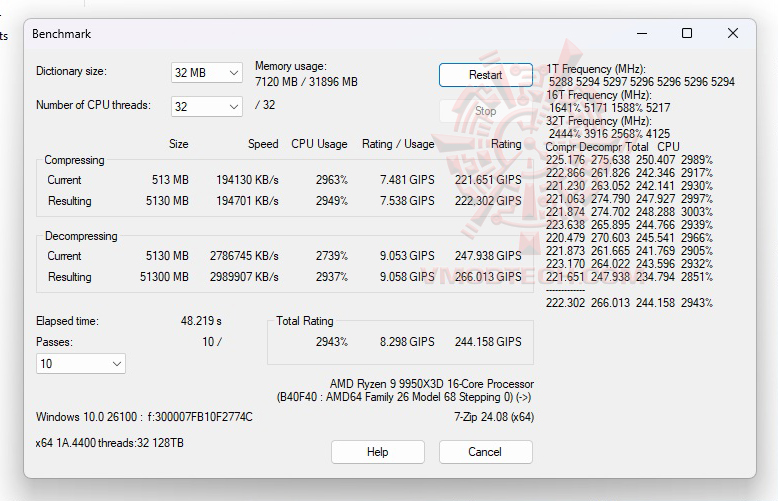
Task: Click the 16T Frequency (MHz) label
Action: 598,95
